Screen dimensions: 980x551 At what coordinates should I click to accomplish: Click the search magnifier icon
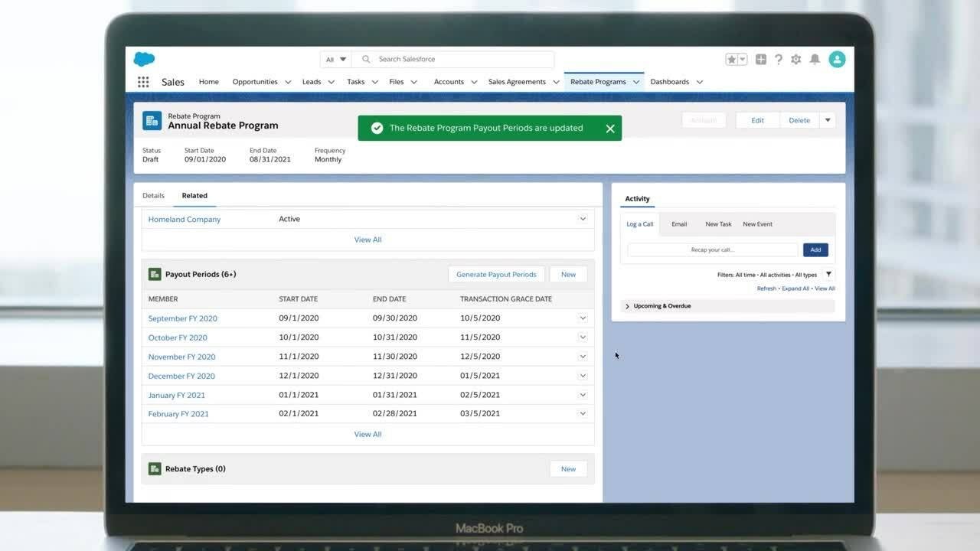366,59
